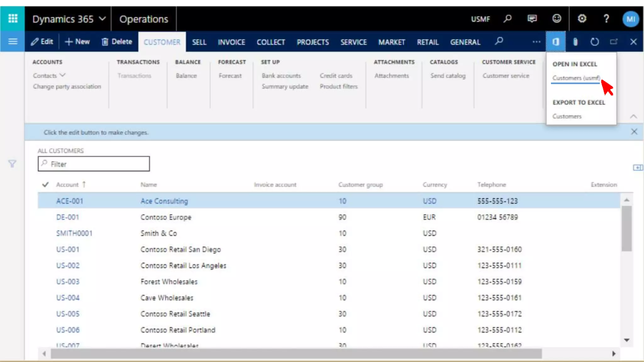The width and height of the screenshot is (644, 362).
Task: Expand the Contacts dropdown
Action: coord(49,75)
